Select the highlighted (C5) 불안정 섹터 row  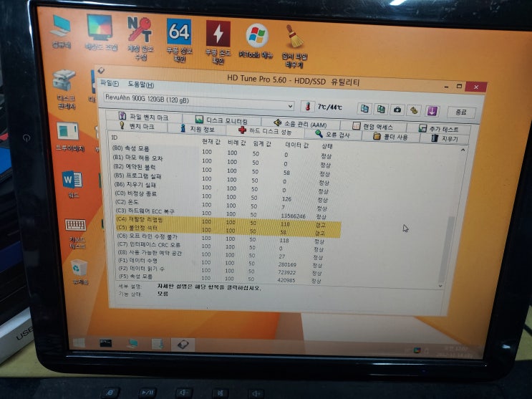(228, 230)
